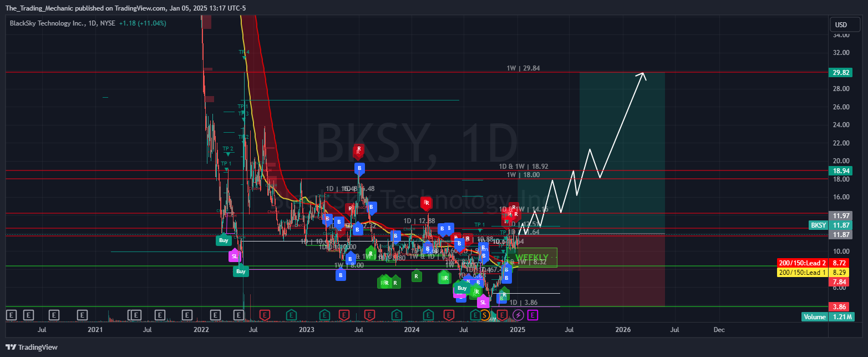Click the BKSY symbol tag on the price axis
Viewport: 868px width, 357px height.
(x=818, y=225)
